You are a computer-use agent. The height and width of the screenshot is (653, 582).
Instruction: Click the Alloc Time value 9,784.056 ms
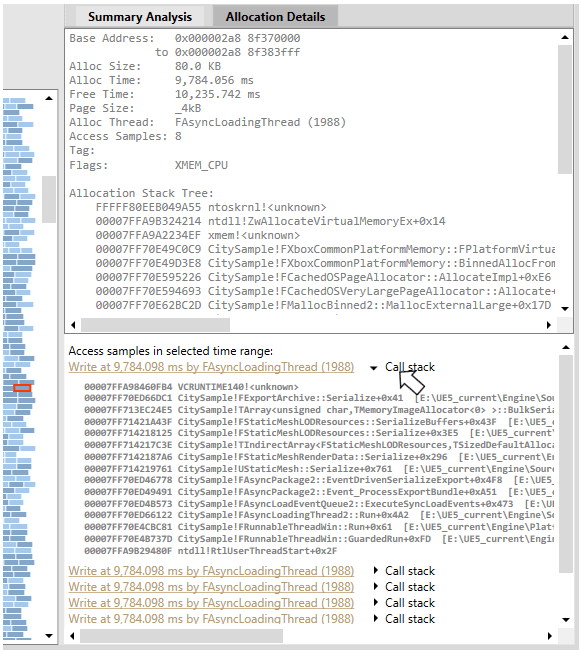point(214,80)
